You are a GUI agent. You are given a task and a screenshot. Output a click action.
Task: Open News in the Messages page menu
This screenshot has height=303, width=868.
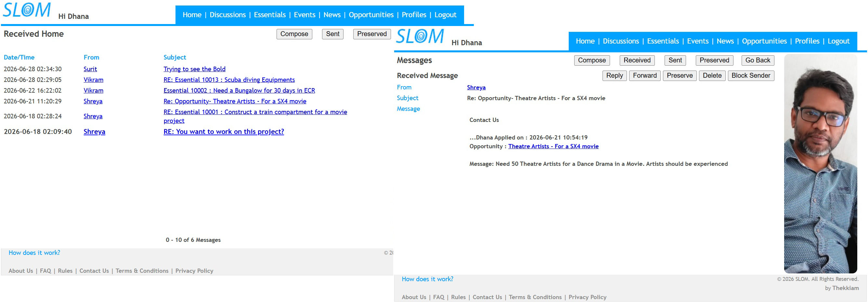click(x=725, y=41)
